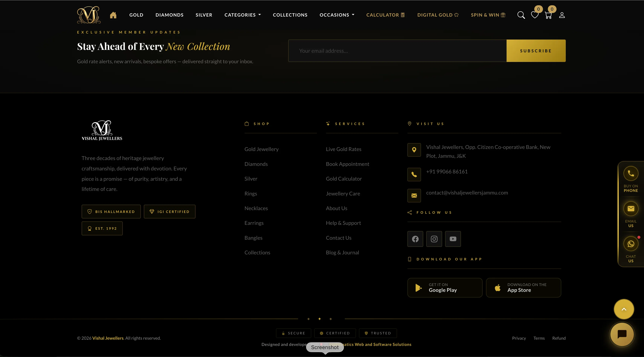Open the wishlist heart icon

535,15
